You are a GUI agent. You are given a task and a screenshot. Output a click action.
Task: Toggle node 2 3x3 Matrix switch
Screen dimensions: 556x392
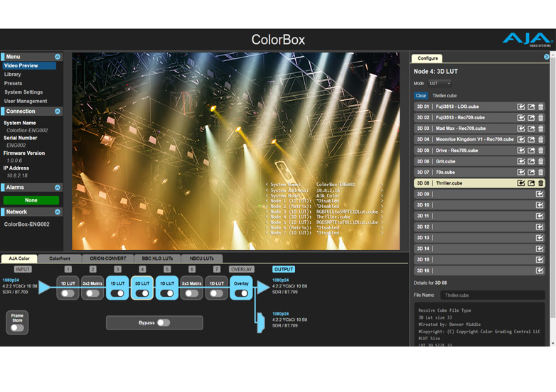click(x=92, y=293)
